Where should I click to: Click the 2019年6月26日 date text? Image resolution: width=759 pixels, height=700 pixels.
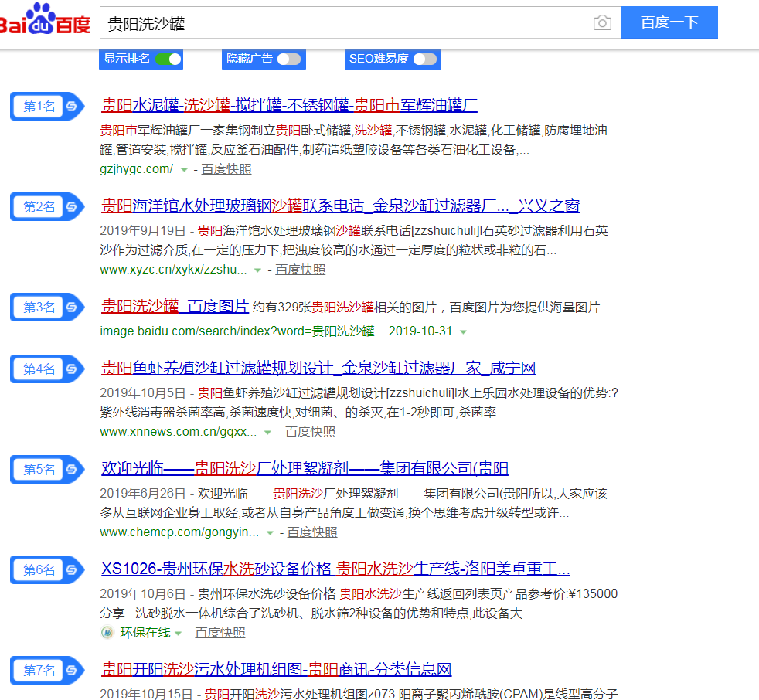[143, 494]
